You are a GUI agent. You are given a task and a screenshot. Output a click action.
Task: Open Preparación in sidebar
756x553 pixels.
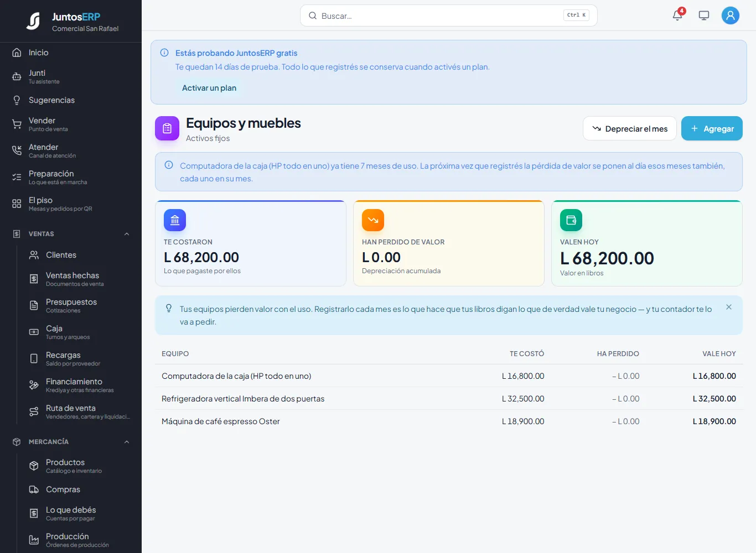point(71,177)
